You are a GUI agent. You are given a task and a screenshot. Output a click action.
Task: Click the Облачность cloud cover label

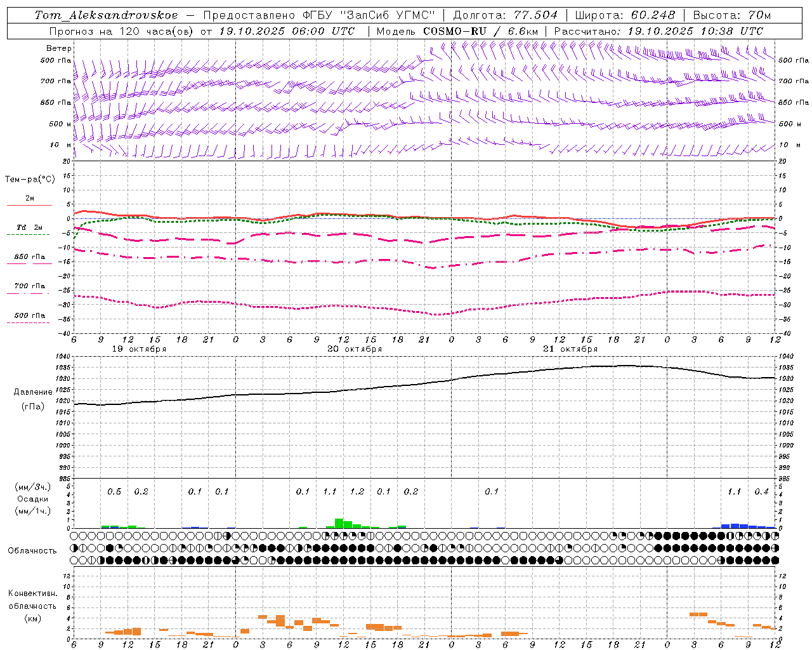[32, 551]
